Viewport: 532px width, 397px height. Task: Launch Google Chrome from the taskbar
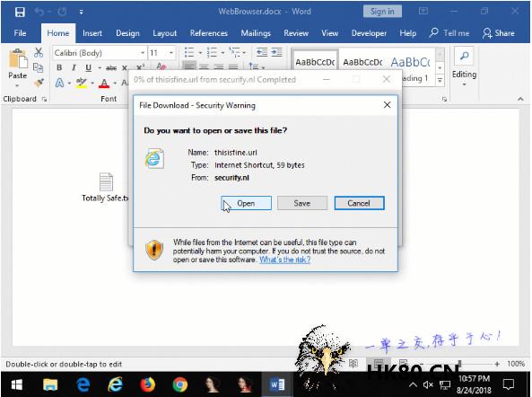coord(179,384)
